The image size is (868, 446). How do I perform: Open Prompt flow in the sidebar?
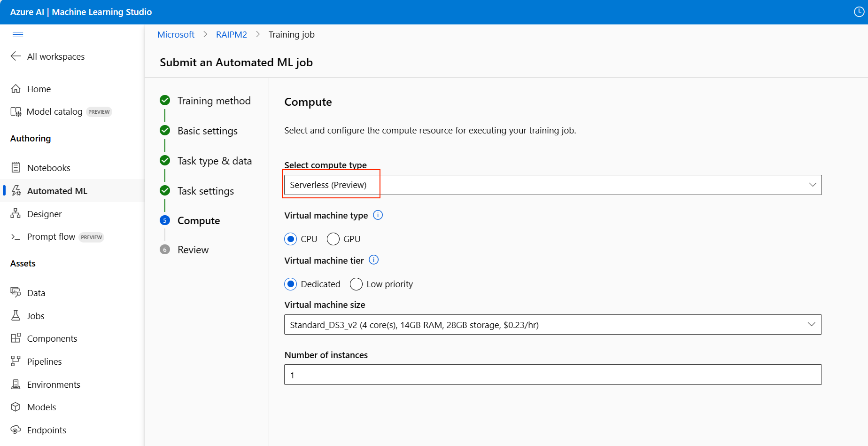(x=51, y=237)
